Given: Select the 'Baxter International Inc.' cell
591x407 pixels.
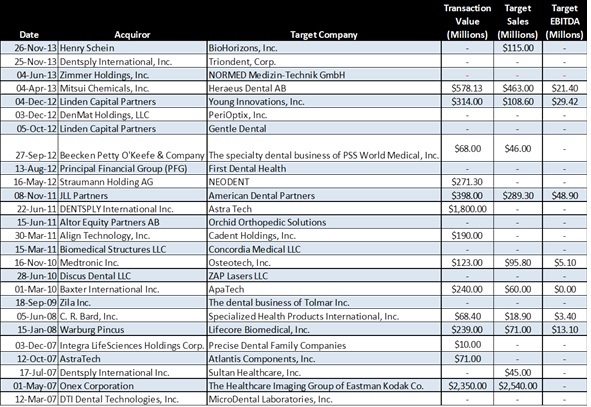Looking at the screenshot, I should 133,289.
